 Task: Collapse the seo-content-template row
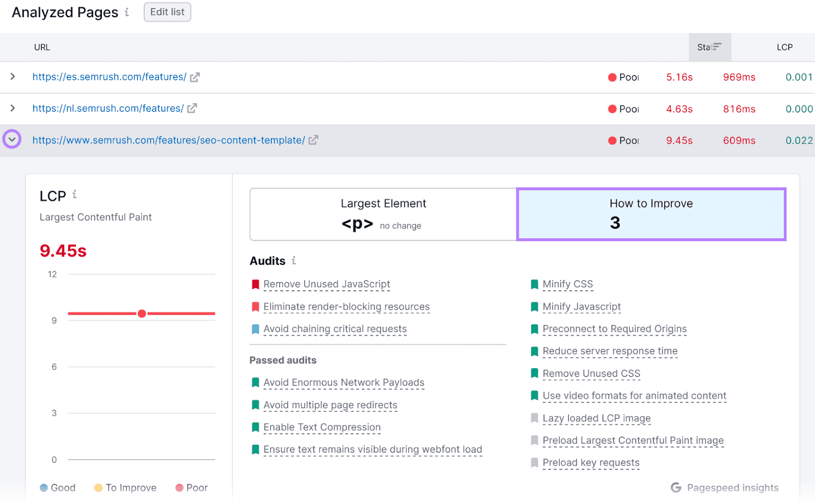(x=12, y=140)
